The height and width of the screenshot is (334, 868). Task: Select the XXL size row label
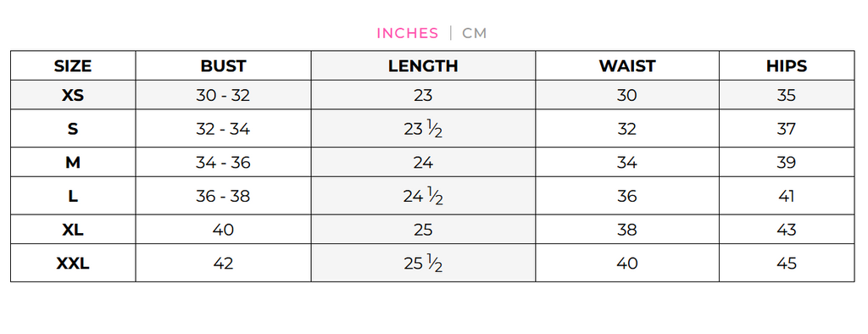[x=73, y=263]
